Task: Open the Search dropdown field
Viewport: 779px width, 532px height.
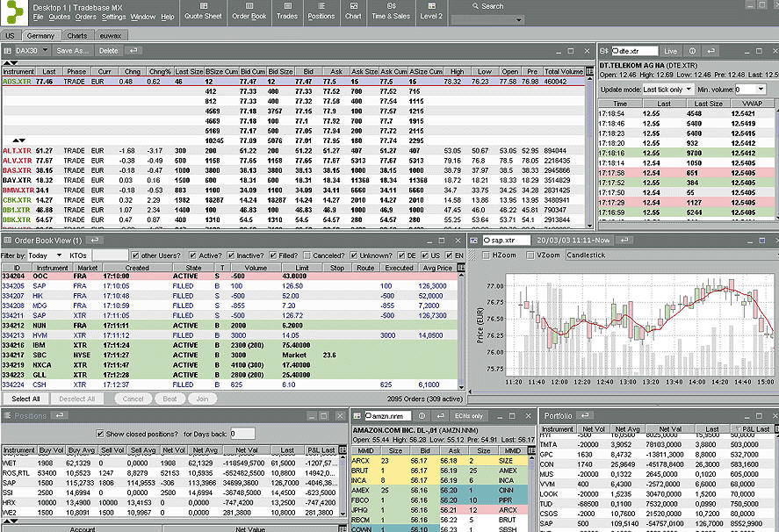Action: (487, 20)
